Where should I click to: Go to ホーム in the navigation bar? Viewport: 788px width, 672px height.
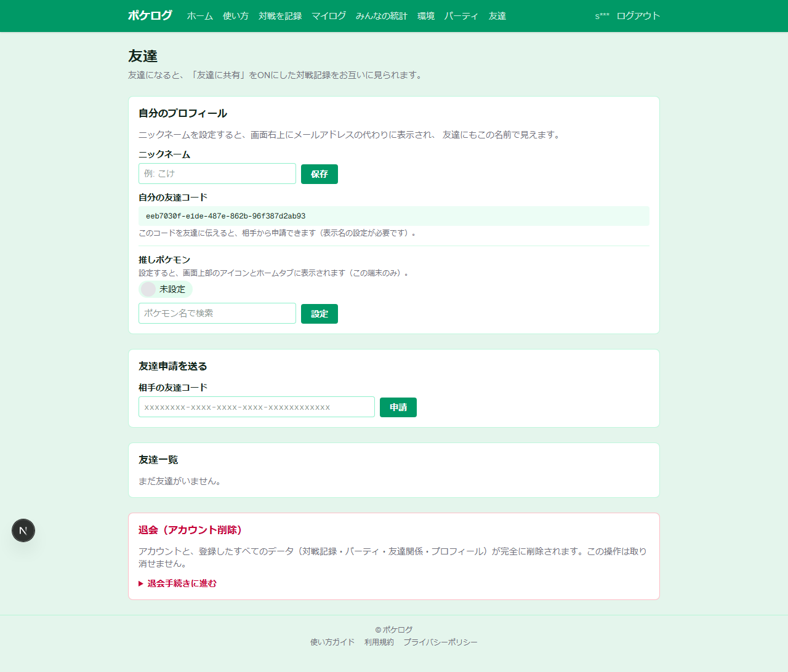[x=200, y=16]
